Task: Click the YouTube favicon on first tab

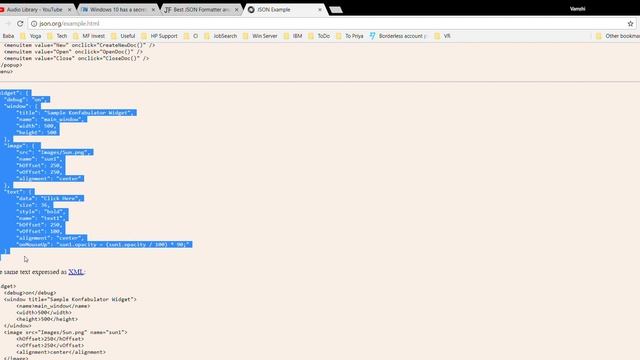Action: [2, 9]
